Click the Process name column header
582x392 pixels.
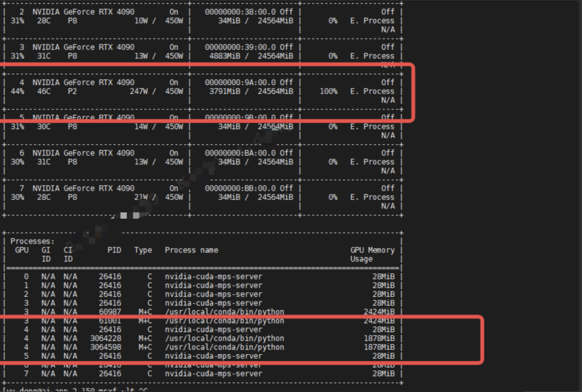point(191,250)
